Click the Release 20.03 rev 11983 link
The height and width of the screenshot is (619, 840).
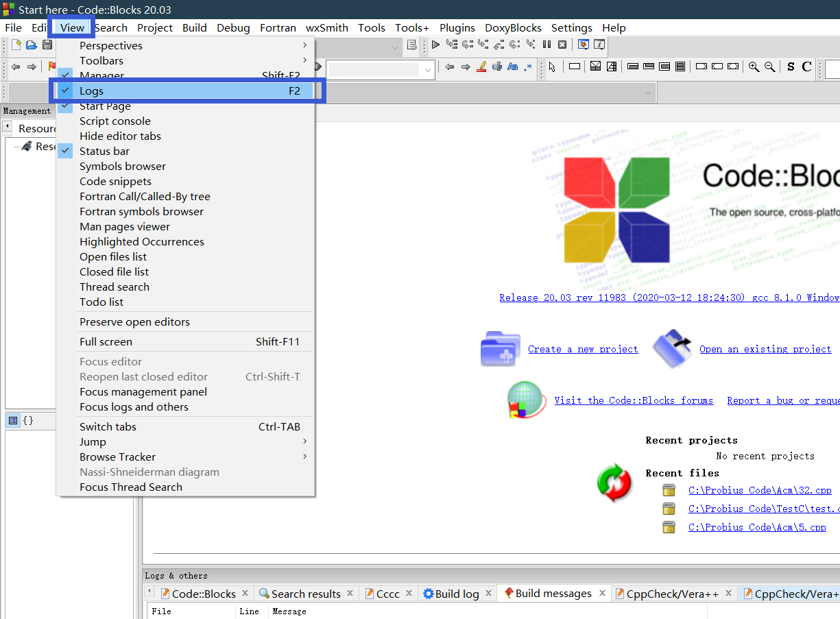coord(669,298)
